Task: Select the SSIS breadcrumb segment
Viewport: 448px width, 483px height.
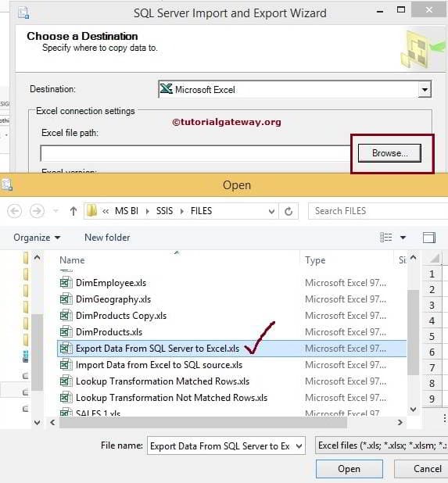Action: 164,211
